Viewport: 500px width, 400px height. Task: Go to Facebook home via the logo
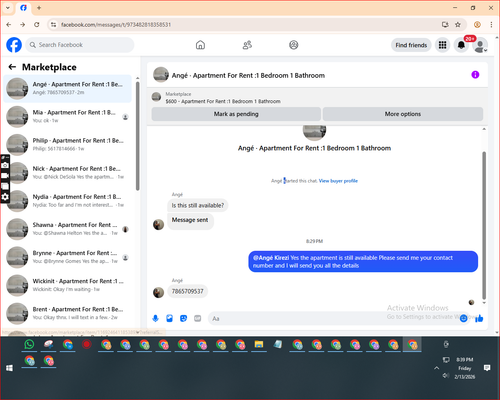click(14, 45)
